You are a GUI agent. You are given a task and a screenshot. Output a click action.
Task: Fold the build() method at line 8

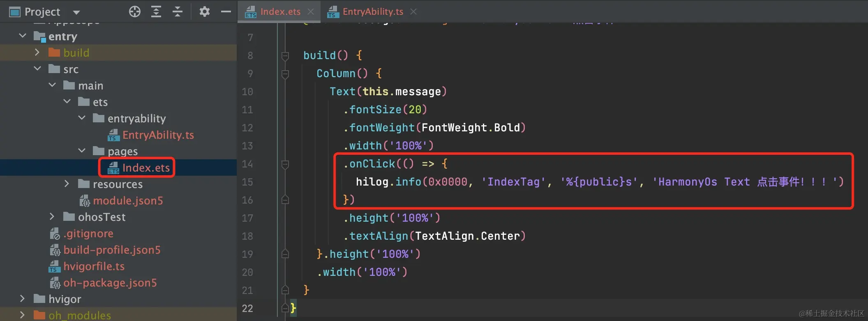tap(285, 55)
